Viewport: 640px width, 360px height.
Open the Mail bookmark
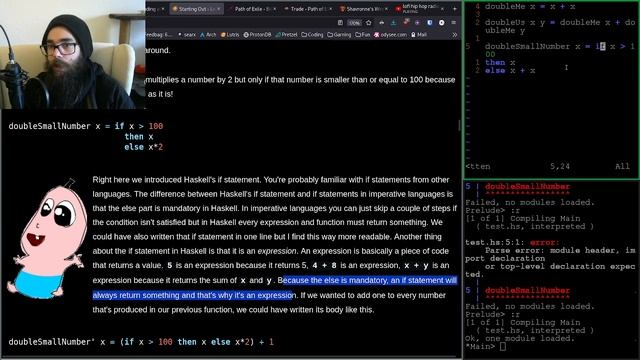pyautogui.click(x=419, y=35)
